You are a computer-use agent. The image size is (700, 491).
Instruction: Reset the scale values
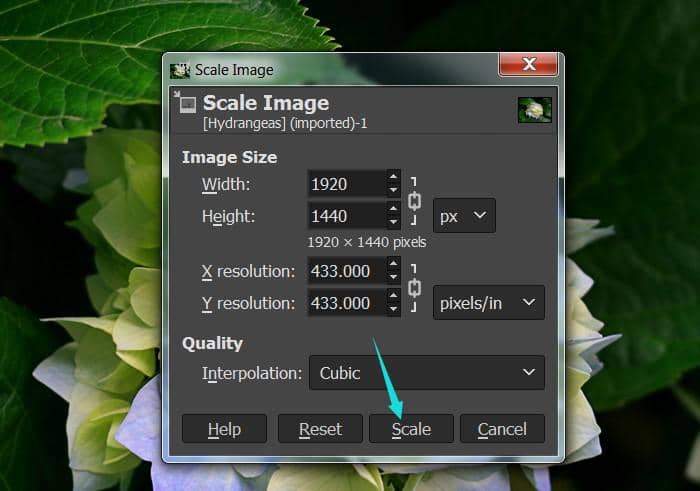click(x=320, y=429)
